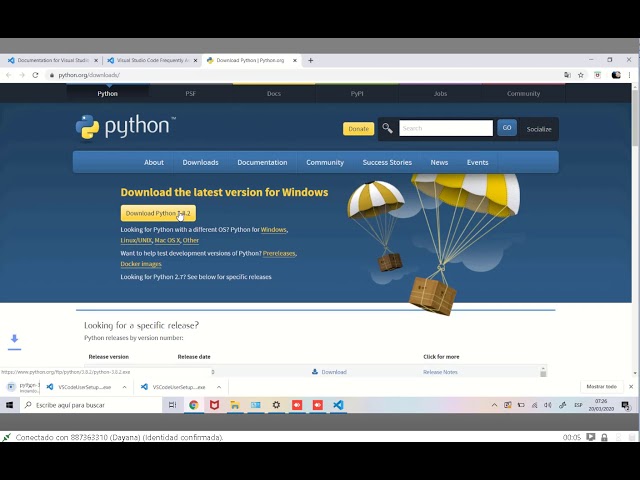This screenshot has height=480, width=640.
Task: Click the browser back arrow
Action: click(9, 75)
